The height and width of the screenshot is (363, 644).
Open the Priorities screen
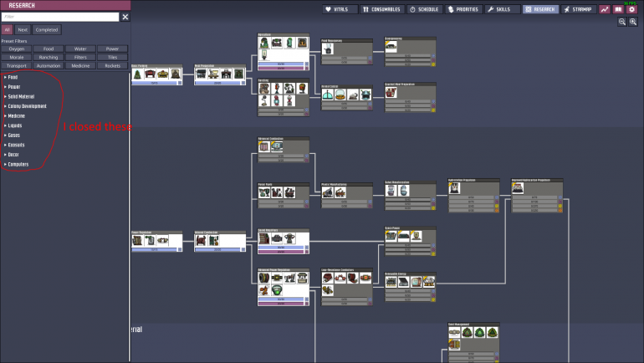point(463,9)
